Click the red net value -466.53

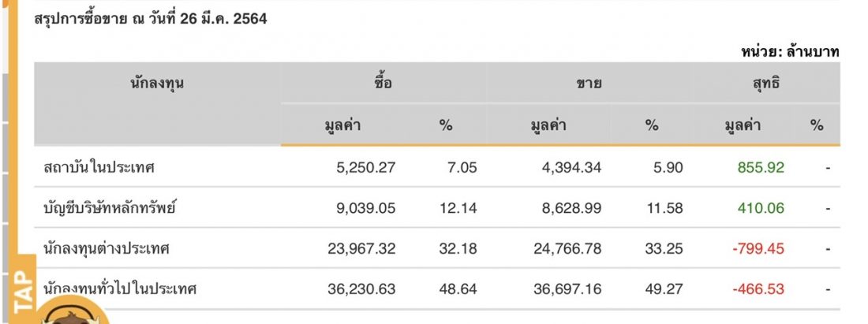click(758, 289)
